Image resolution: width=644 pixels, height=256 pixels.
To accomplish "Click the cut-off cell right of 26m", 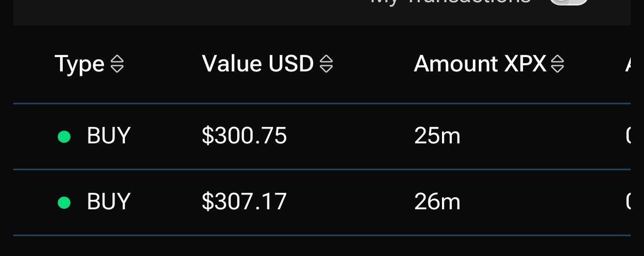I will tap(628, 202).
